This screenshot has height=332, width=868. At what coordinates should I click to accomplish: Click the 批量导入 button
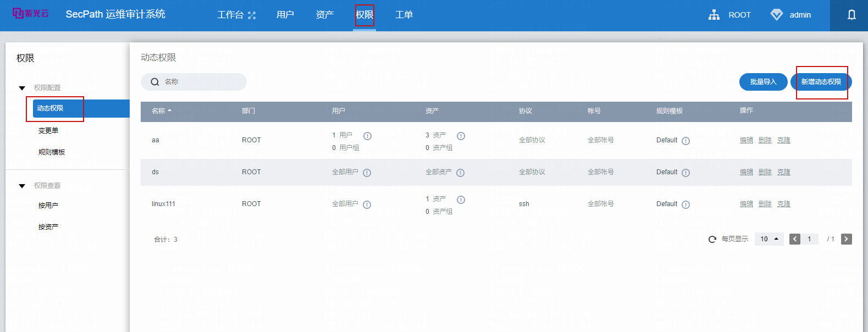(x=763, y=82)
